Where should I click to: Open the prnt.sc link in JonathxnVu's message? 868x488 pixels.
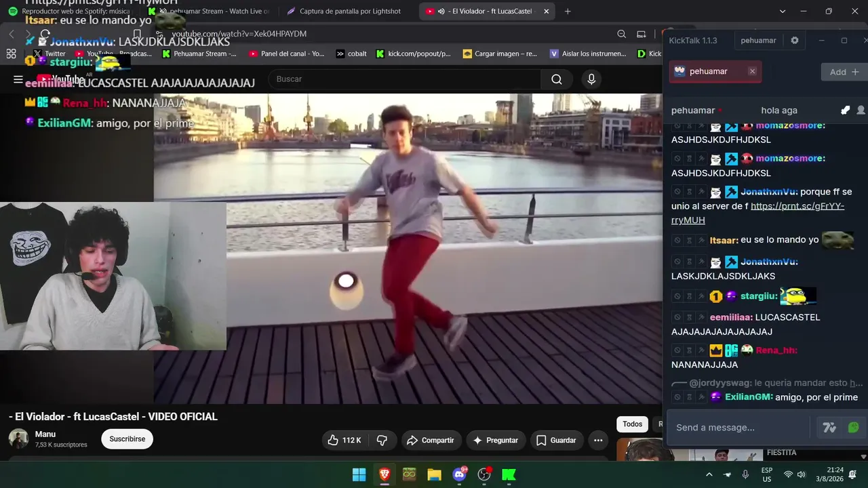click(x=758, y=213)
